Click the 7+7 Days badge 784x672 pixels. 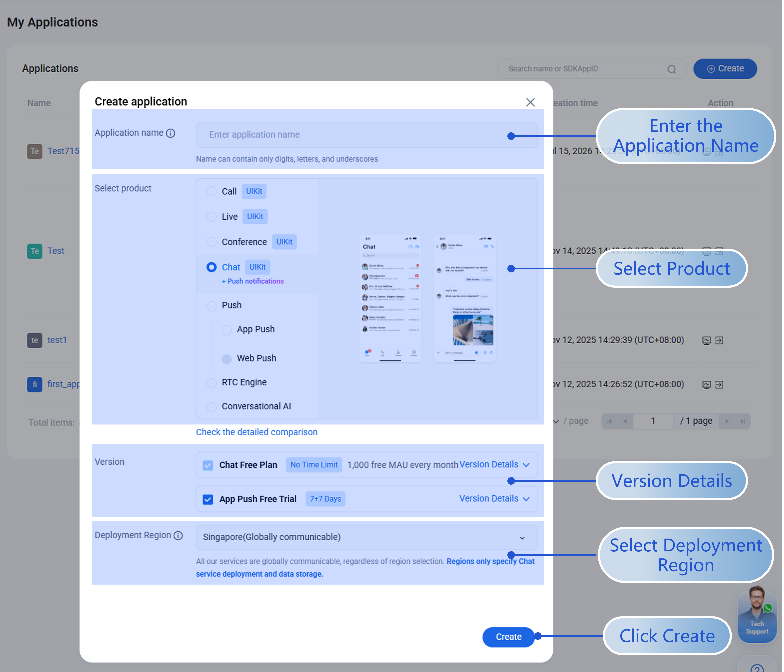(325, 499)
